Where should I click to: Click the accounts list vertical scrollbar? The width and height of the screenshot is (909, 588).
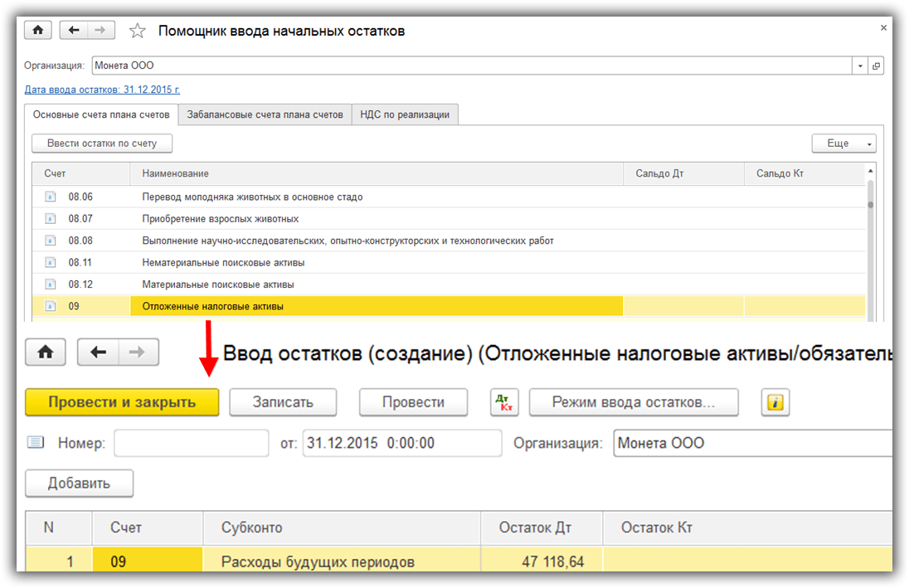(870, 244)
